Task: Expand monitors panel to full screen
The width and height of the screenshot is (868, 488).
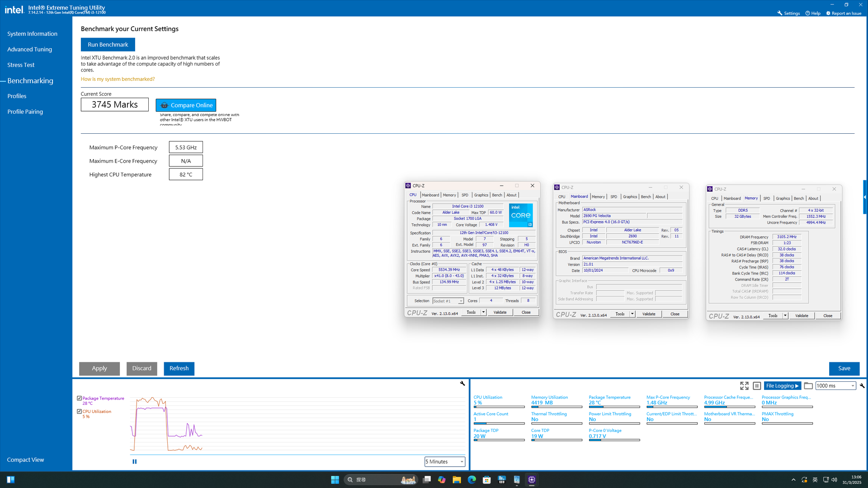Action: [x=744, y=386]
